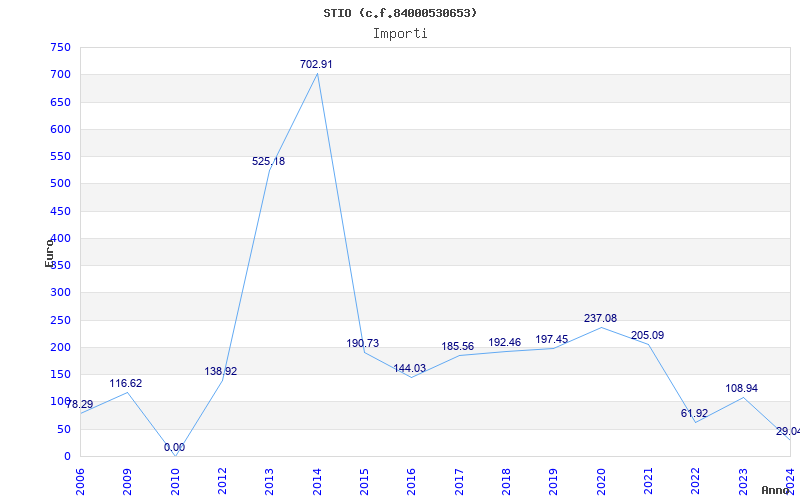
Task: Click the 2023 x-axis year label
Action: [x=742, y=482]
